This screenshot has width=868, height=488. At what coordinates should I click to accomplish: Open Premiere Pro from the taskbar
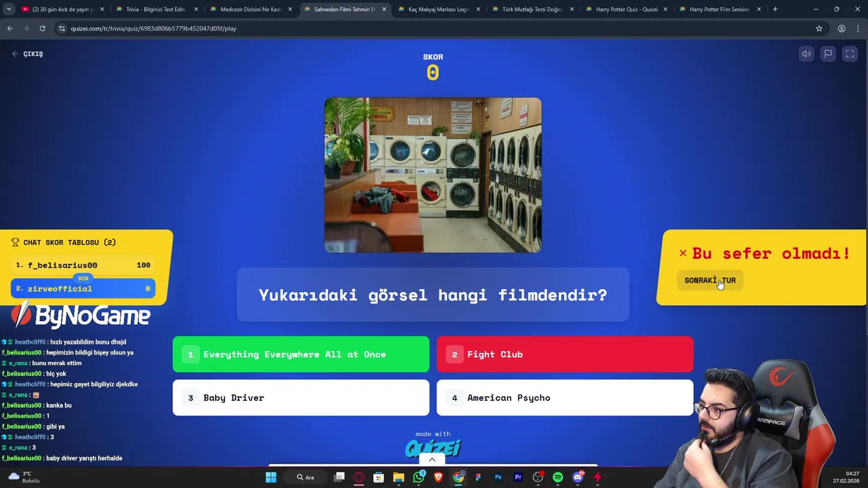(518, 477)
